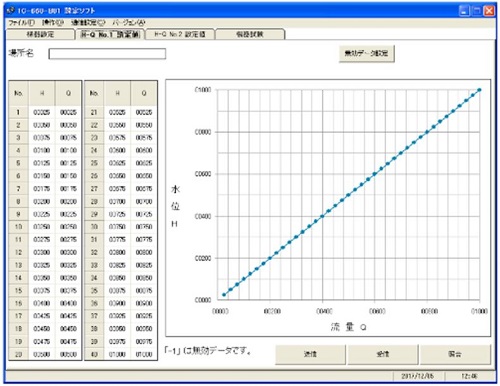Viewport: 500px width, 386px height.
Task: Open the ファイル(F) menu
Action: pos(21,23)
